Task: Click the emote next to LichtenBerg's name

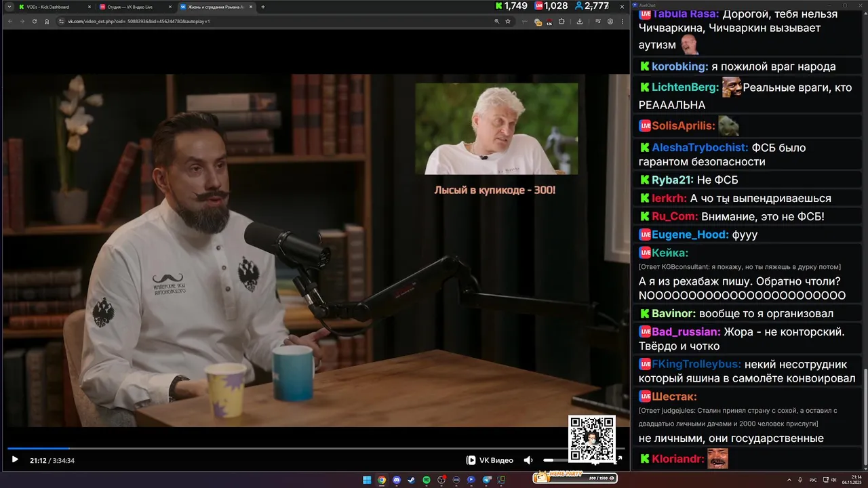Action: (732, 87)
